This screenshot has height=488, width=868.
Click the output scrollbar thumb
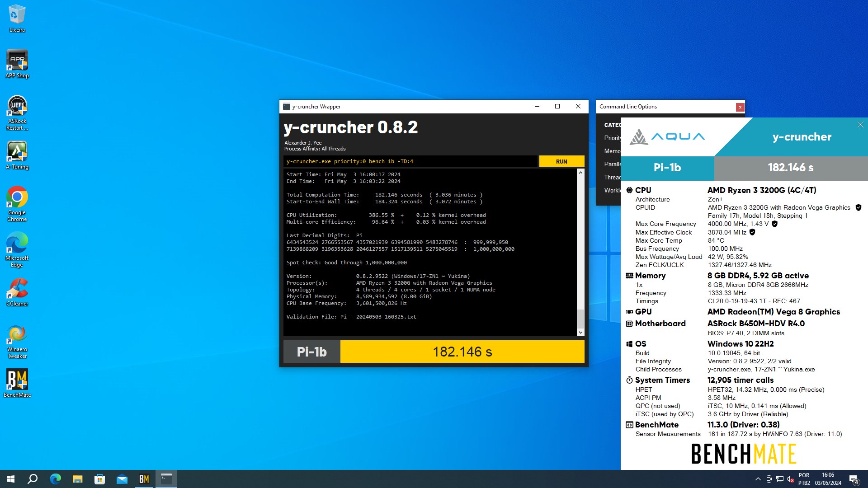coord(580,319)
